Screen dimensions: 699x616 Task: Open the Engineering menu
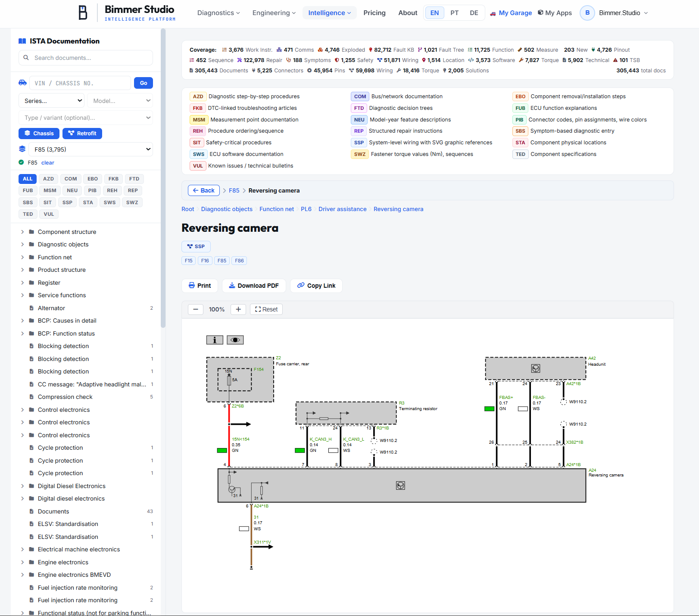[x=274, y=13]
